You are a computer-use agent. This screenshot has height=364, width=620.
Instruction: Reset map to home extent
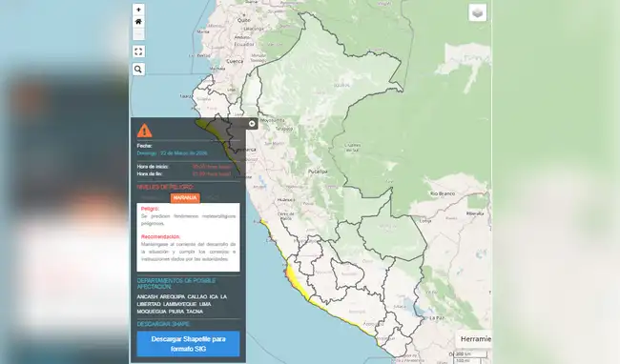[138, 22]
